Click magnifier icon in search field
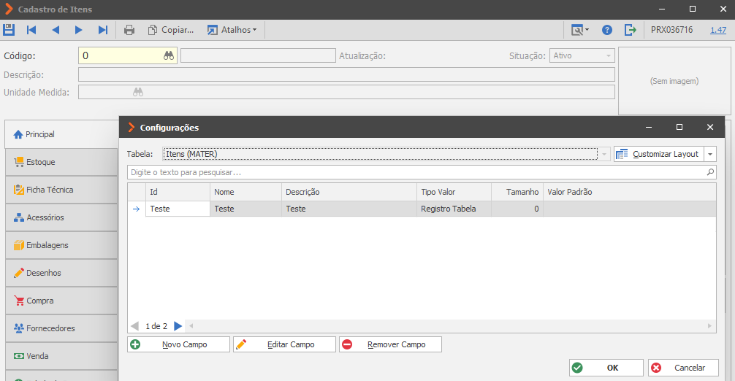Viewport: 735px width, 381px height. click(x=710, y=172)
